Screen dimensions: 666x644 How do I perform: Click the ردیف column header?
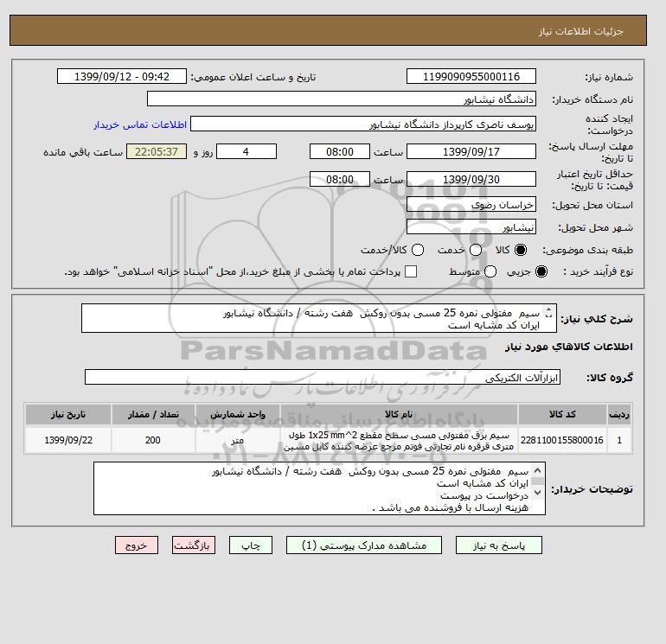(x=619, y=414)
